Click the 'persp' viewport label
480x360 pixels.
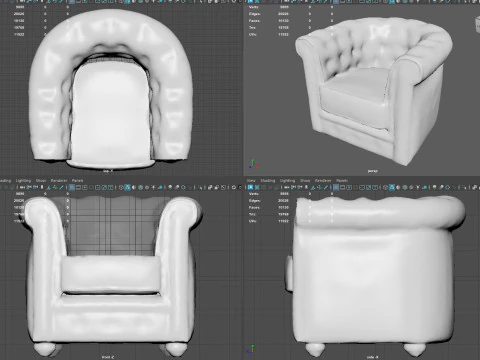(x=372, y=171)
